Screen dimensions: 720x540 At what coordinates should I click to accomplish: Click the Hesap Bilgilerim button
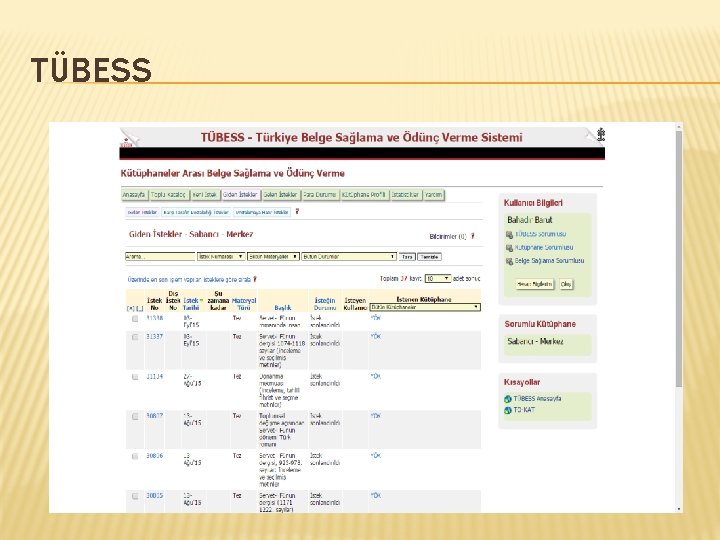534,284
